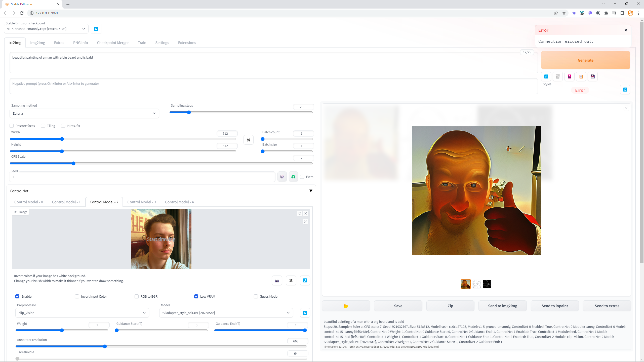Refresh the Stable Diffusion checkpoint list

tap(96, 29)
